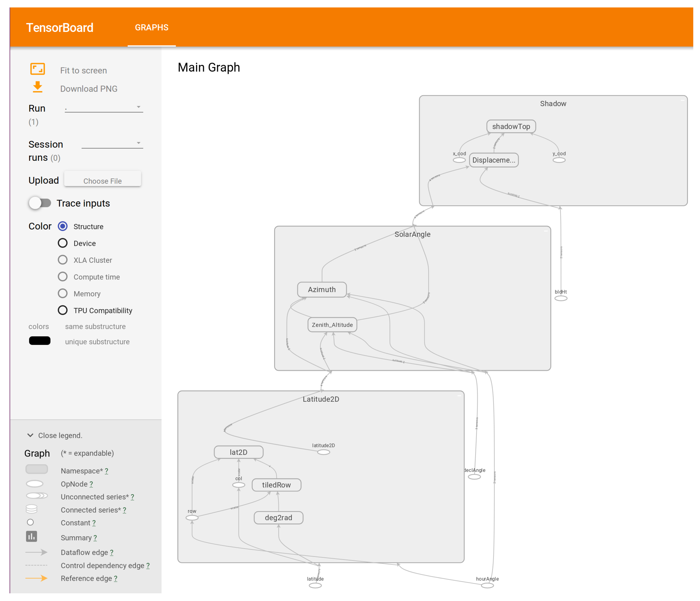Click the Summary legend chart icon
700x601 pixels.
[x=31, y=536]
